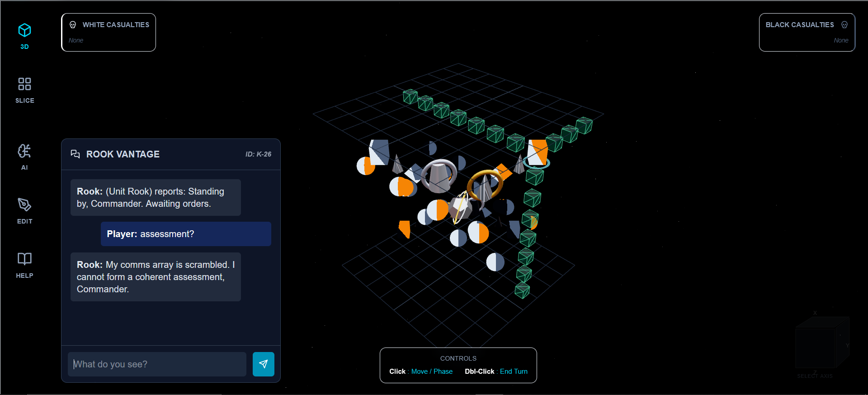Click the 'ROOK VANTAGE' panel title
The height and width of the screenshot is (395, 868).
coord(123,154)
